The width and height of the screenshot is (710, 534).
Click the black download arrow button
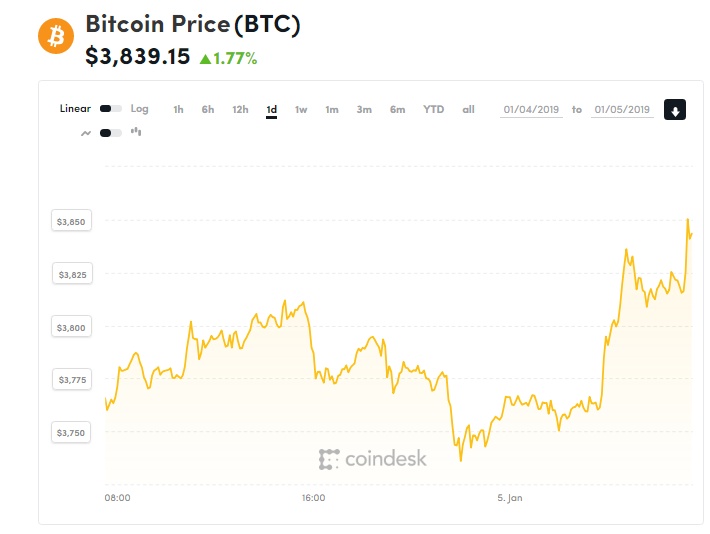point(675,110)
